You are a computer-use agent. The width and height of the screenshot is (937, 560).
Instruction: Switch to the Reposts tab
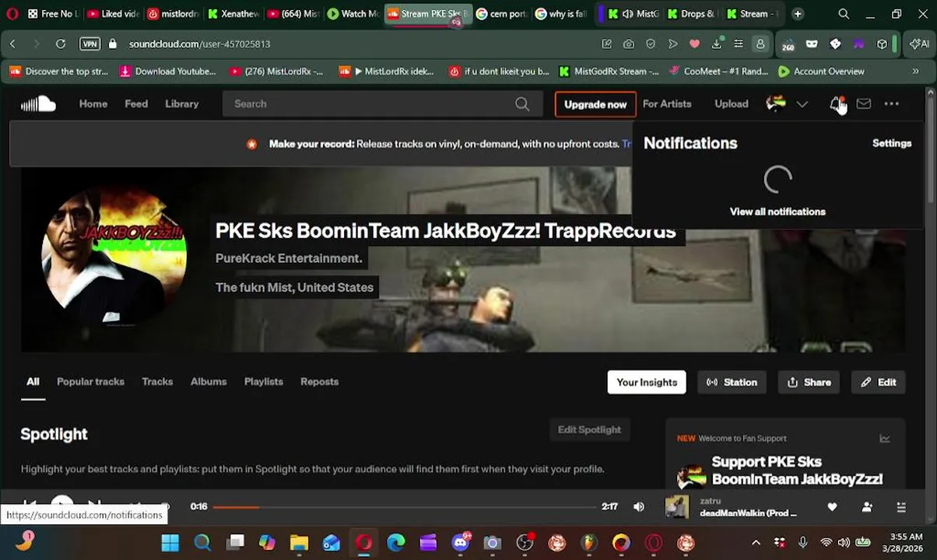click(320, 382)
